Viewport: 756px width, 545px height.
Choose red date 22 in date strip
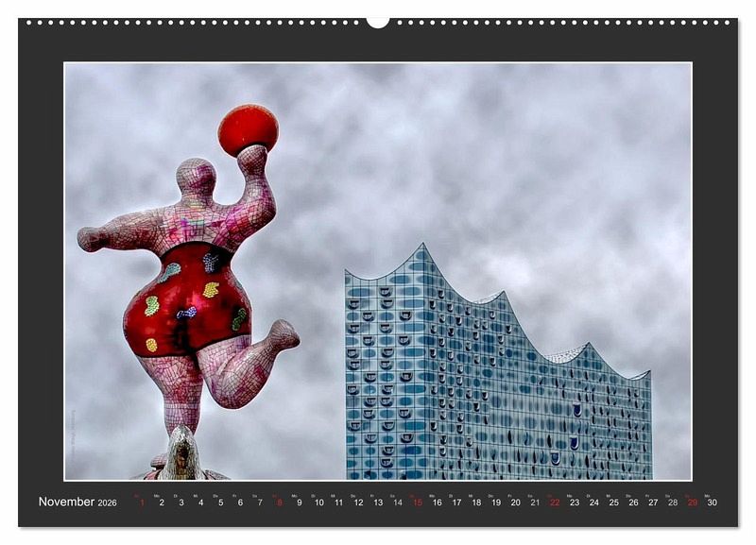(555, 502)
